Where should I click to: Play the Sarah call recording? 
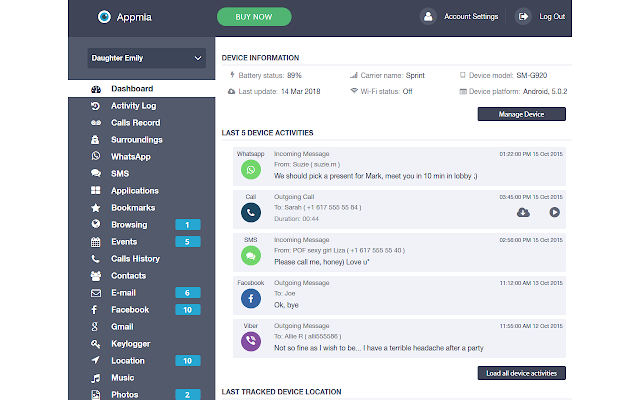pos(554,212)
